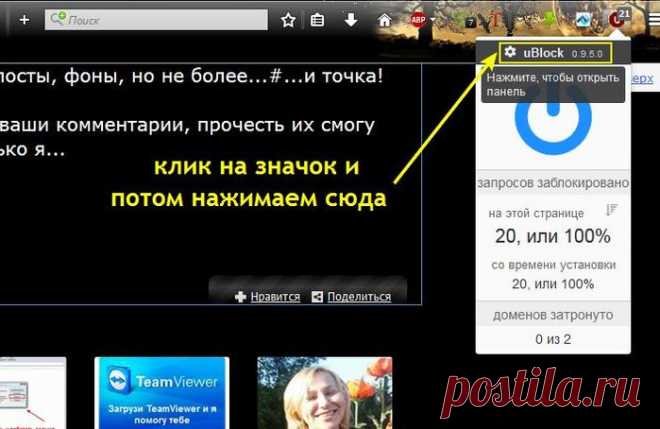
Task: Open a new tab with plus button
Action: (x=24, y=20)
